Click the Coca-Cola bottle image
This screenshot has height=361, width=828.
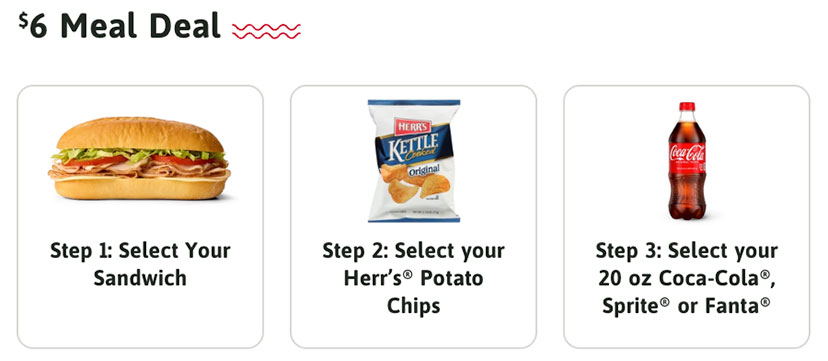[687, 160]
